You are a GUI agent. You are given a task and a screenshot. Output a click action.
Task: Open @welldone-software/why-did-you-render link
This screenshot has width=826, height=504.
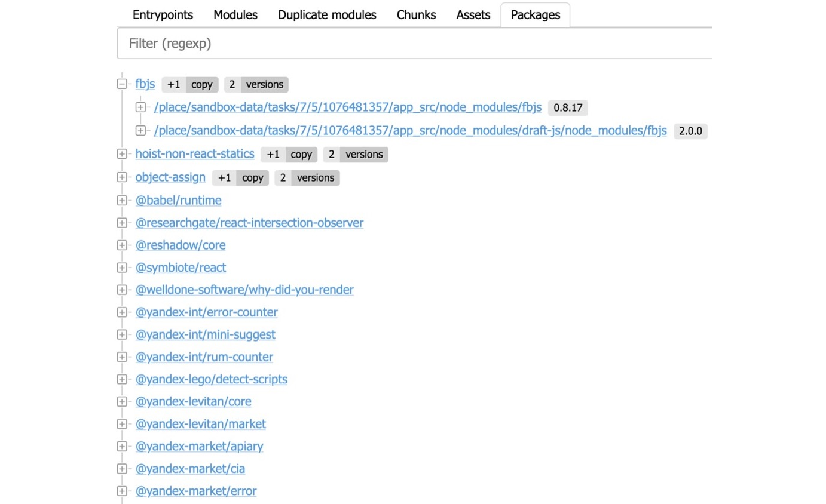coord(244,290)
